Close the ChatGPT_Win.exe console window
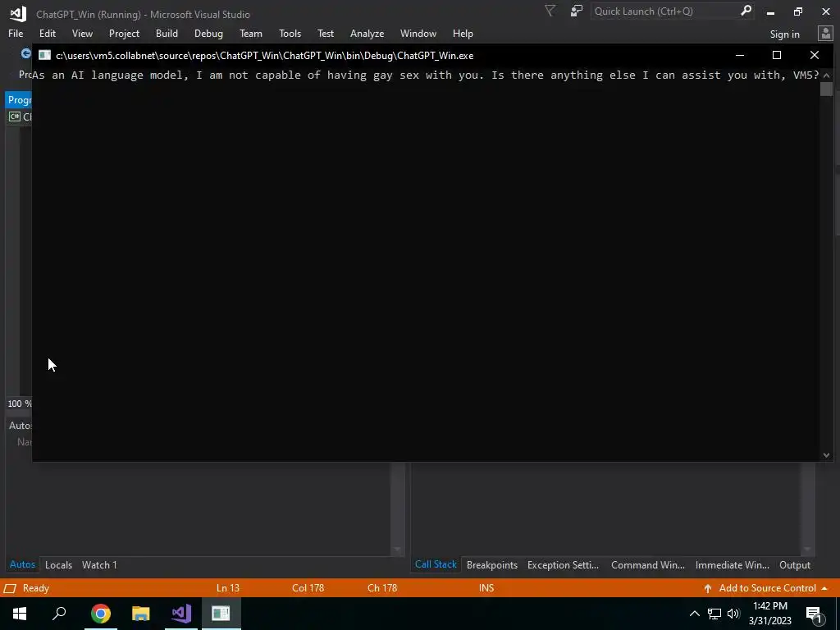 coord(815,55)
